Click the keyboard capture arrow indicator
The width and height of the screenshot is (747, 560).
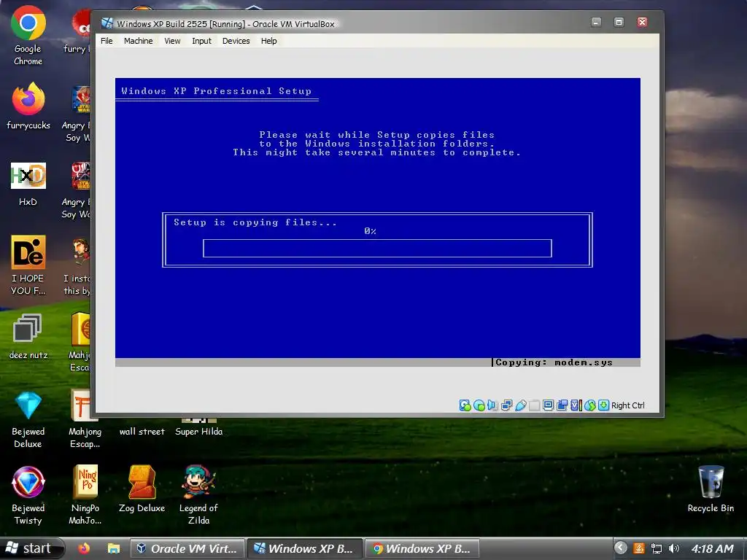coord(603,405)
